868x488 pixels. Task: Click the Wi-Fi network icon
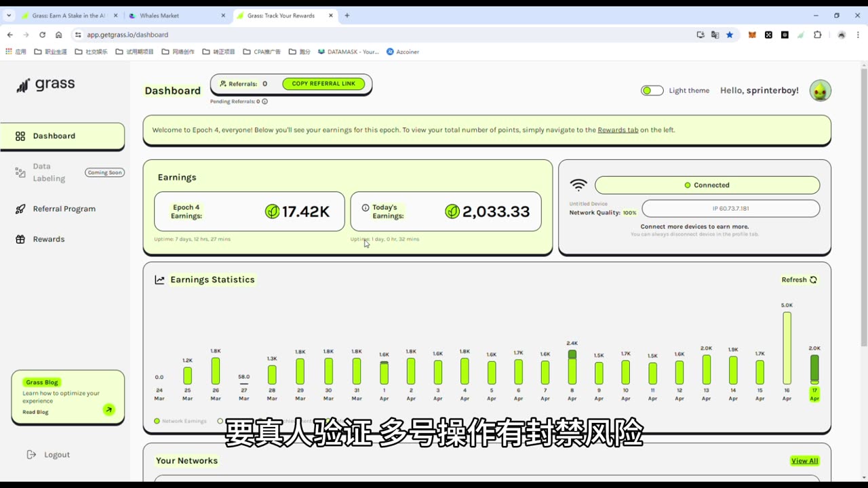click(578, 185)
